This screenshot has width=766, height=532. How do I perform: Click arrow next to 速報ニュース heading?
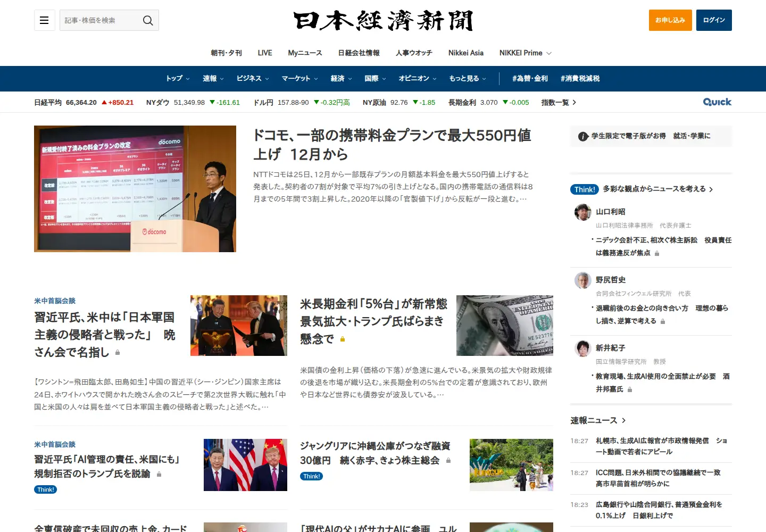point(624,420)
